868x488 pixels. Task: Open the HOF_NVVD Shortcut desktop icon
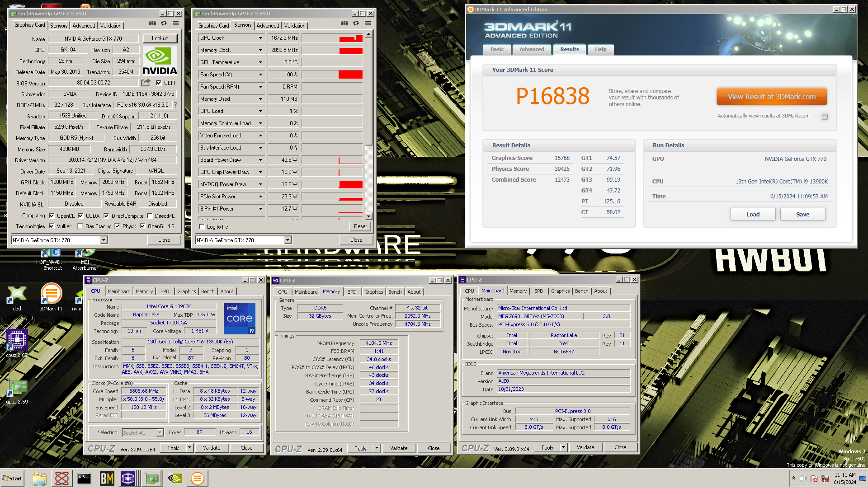[51, 260]
